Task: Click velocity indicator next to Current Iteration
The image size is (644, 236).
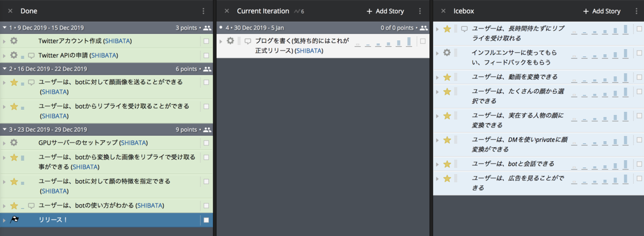Action: click(x=299, y=11)
